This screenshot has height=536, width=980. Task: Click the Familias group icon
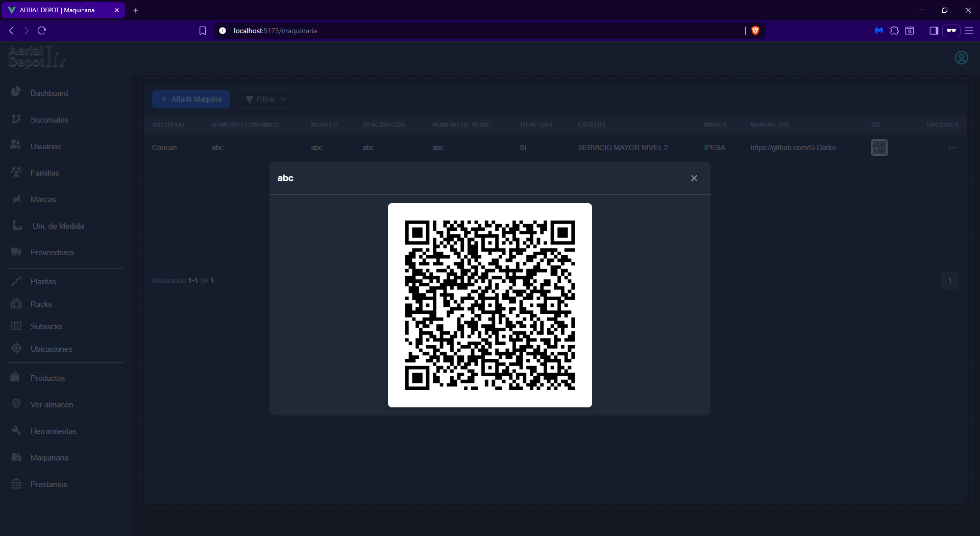(16, 172)
